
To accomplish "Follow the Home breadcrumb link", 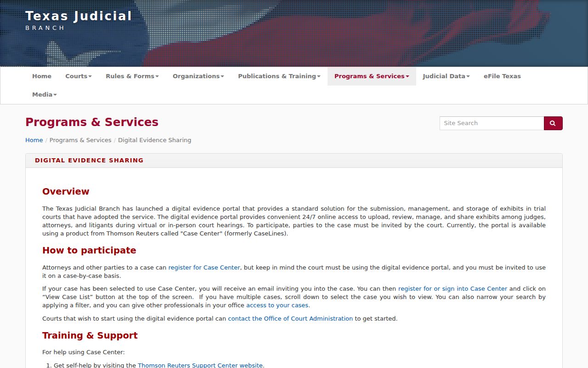I will [34, 140].
